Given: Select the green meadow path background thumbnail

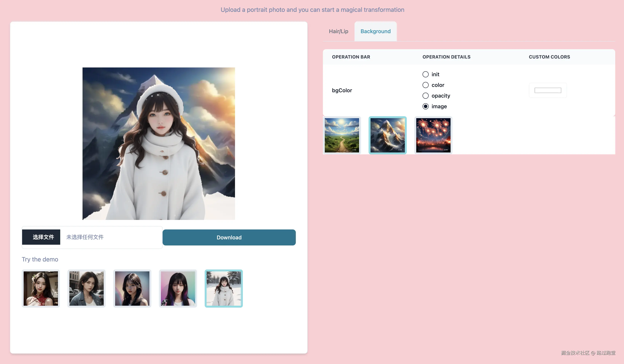Looking at the screenshot, I should coord(342,135).
